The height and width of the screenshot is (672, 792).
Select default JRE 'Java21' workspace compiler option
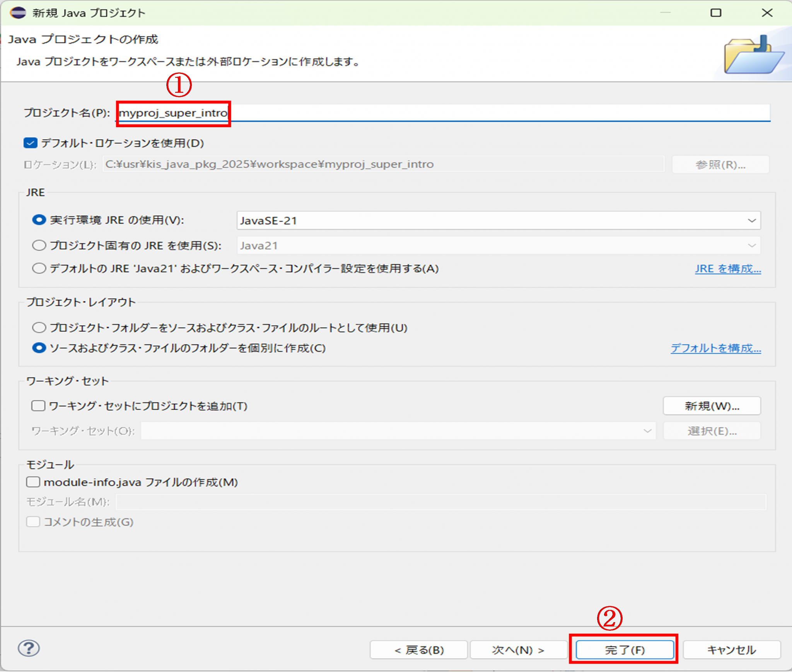click(39, 268)
